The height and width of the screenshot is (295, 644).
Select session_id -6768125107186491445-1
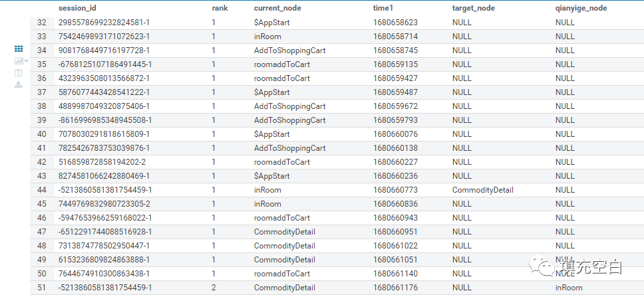pyautogui.click(x=105, y=64)
